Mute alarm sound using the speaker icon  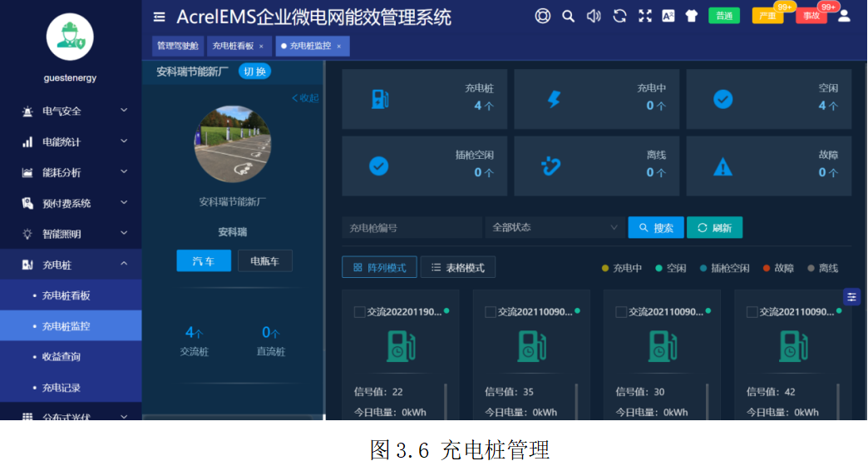594,16
